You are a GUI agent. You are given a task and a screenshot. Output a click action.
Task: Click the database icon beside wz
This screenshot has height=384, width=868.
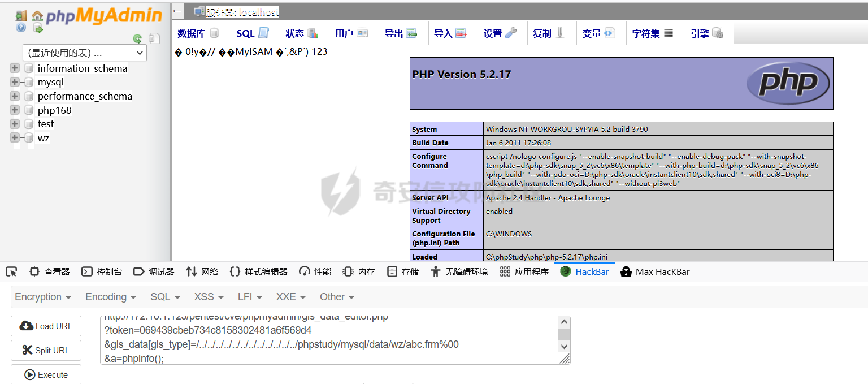[29, 137]
